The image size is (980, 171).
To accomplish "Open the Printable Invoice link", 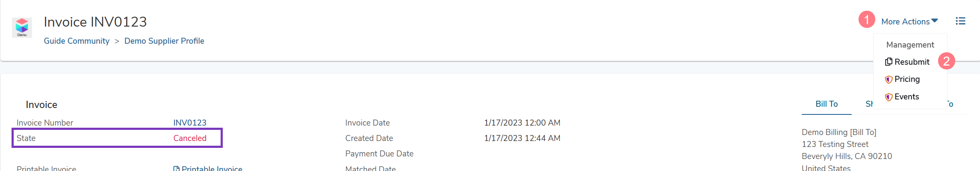I will [208, 168].
